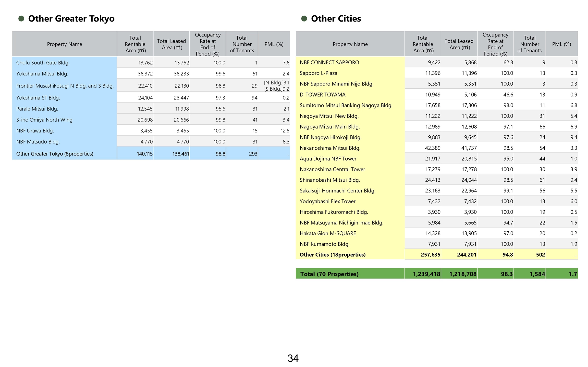Click the page number 34
The image size is (588, 367).
click(293, 358)
